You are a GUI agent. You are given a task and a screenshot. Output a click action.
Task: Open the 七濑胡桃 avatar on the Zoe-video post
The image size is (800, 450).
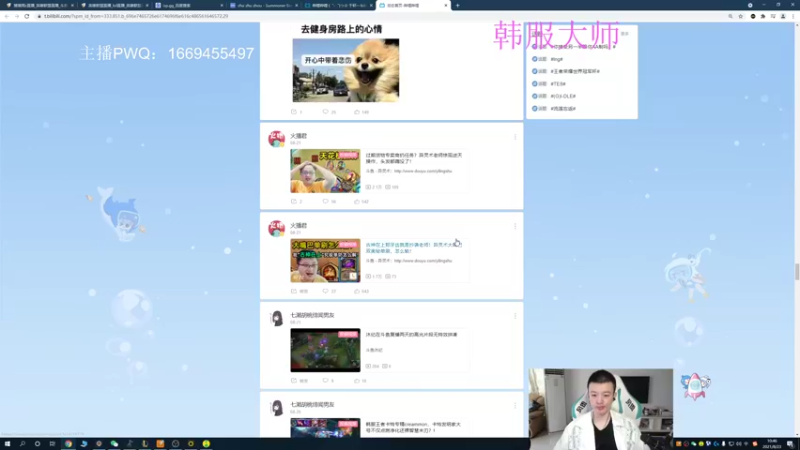(277, 318)
